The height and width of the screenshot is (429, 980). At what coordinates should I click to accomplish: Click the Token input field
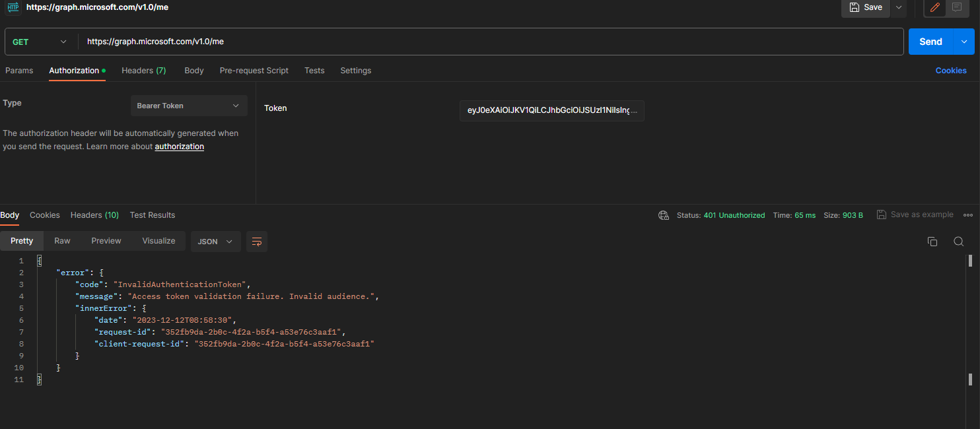point(551,111)
